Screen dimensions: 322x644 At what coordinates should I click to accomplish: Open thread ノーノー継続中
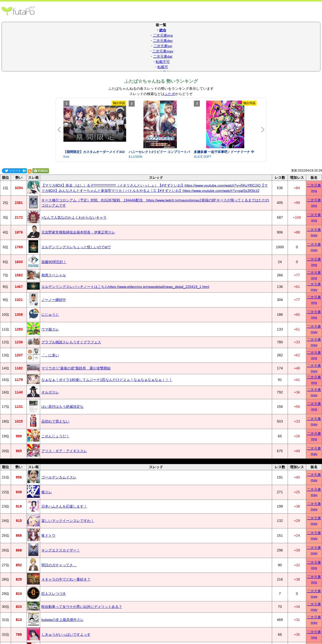click(54, 300)
